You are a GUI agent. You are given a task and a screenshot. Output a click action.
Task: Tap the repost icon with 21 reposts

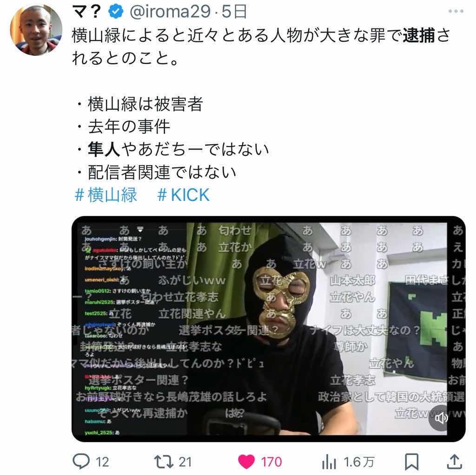[x=163, y=462]
